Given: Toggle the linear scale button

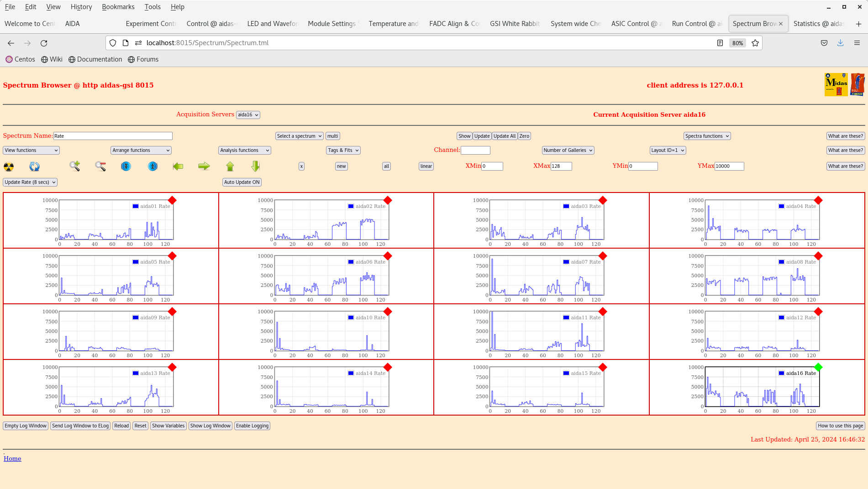Looking at the screenshot, I should pos(426,166).
